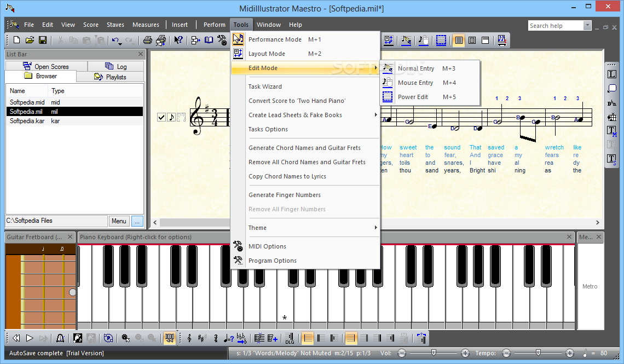This screenshot has height=364, width=624.
Task: Select Normal Entry from the submenu
Action: 431,68
